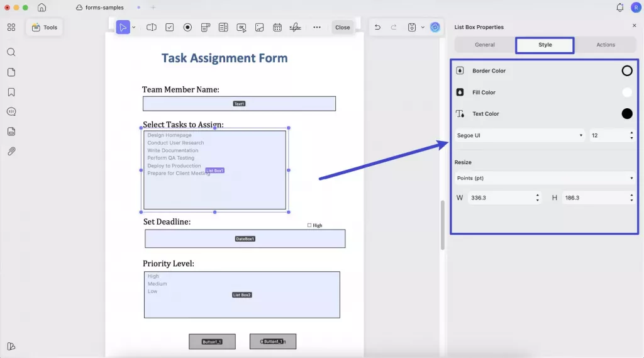
Task: Pick the Fill Color swatch
Action: click(x=627, y=92)
